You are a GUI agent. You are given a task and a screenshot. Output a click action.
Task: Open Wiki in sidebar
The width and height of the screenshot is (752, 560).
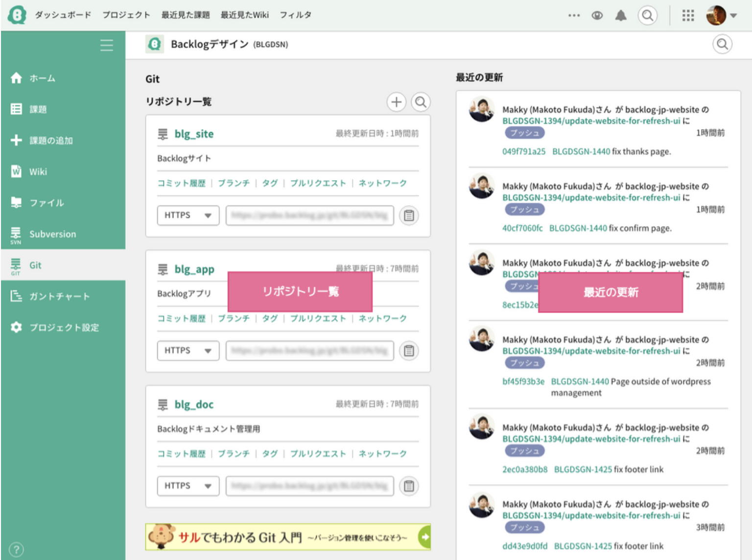[x=63, y=171]
